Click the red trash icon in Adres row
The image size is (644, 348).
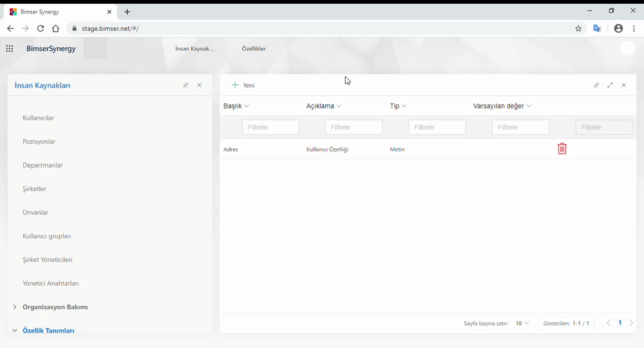point(562,149)
